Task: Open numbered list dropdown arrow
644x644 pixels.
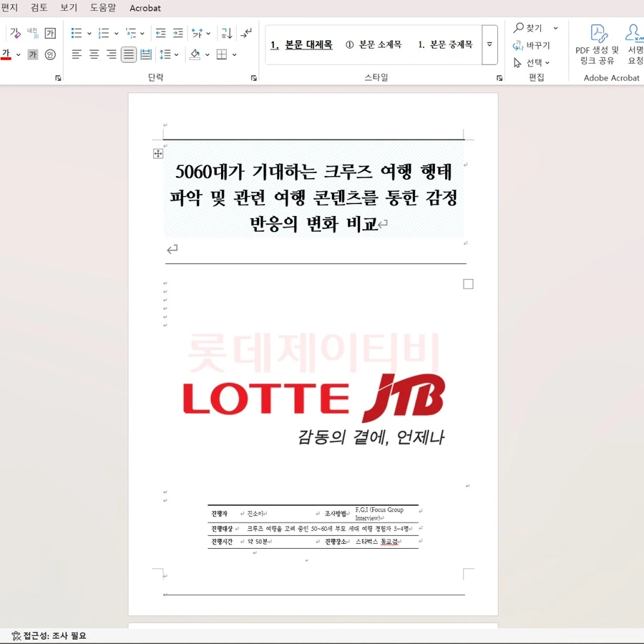Action: pos(116,33)
